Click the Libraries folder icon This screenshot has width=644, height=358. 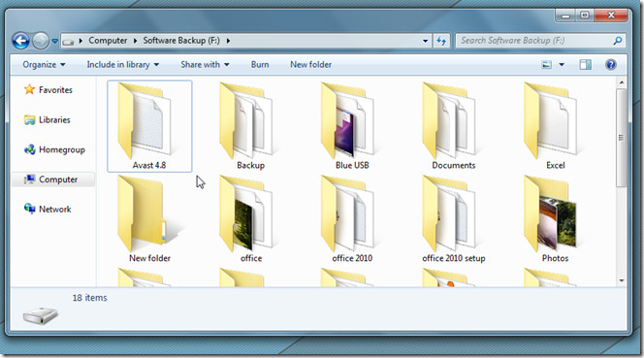29,119
